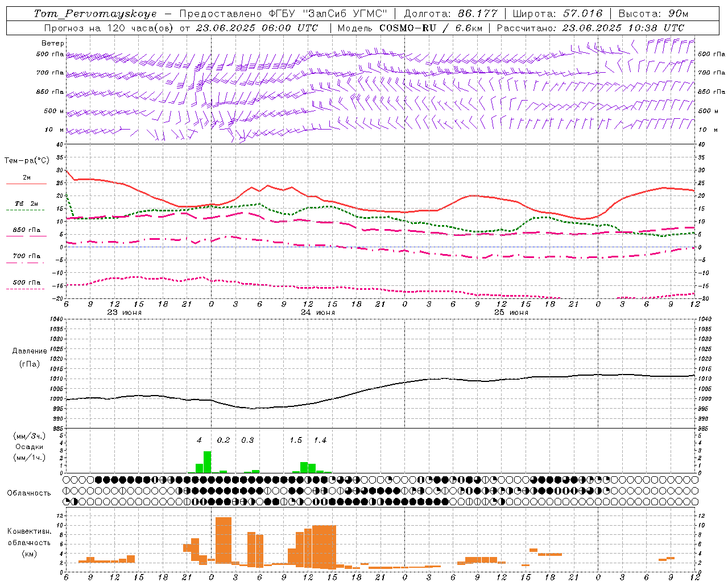Click the Td 2м dew point legend entry
The width and height of the screenshot is (728, 582).
[x=26, y=203]
